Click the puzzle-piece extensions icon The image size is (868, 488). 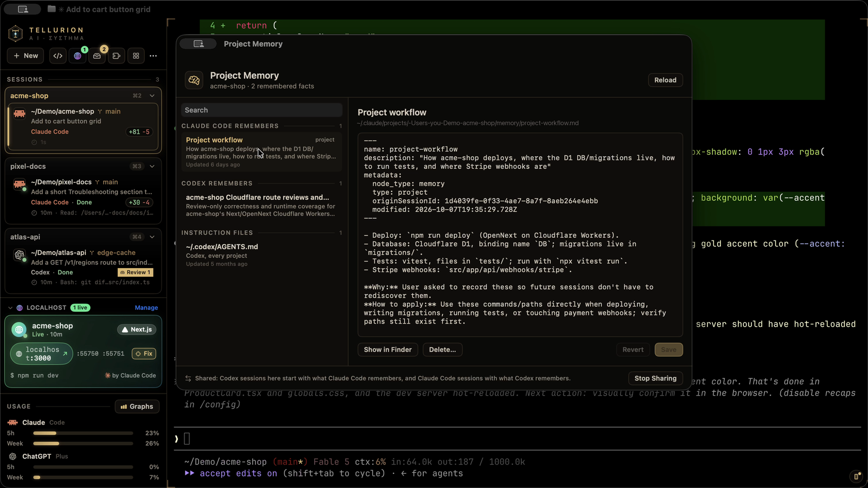(x=117, y=56)
